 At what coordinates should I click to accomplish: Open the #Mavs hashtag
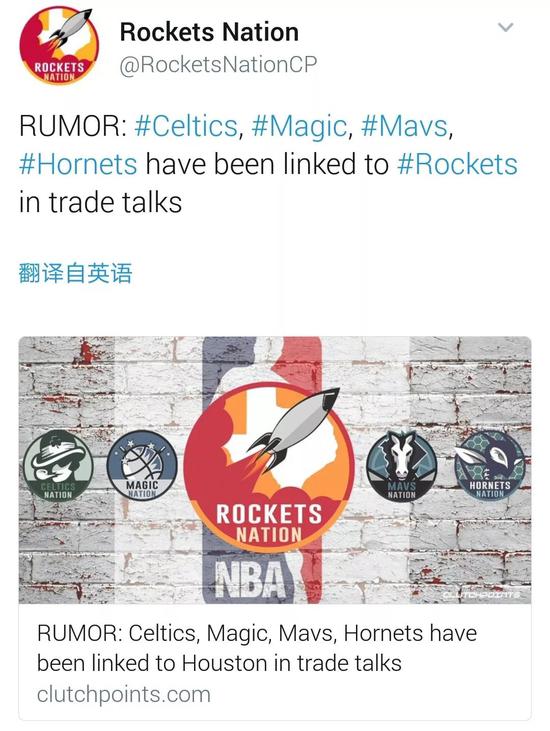point(404,126)
